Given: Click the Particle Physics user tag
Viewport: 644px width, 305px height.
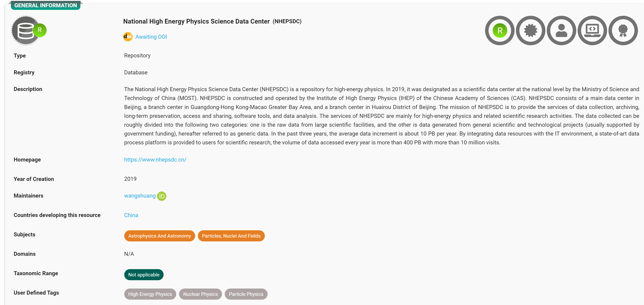Looking at the screenshot, I should (x=246, y=294).
